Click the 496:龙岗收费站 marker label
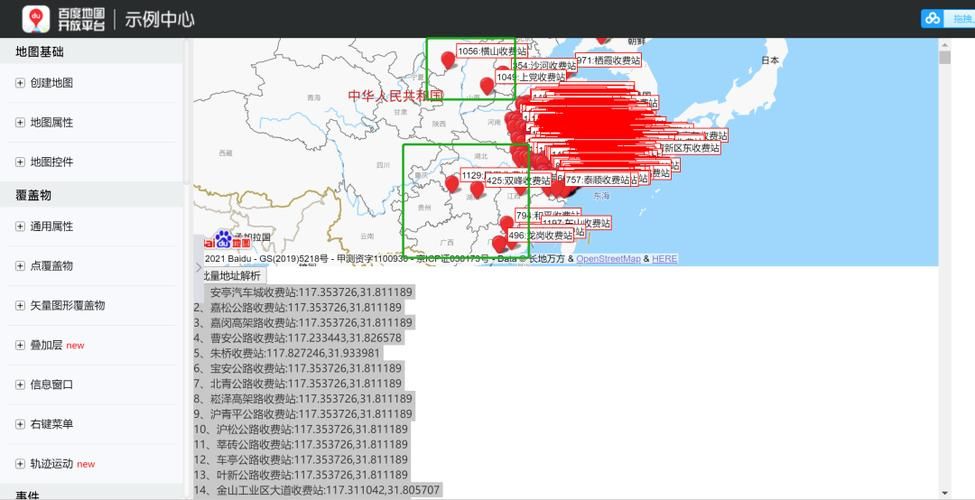975x500 pixels. (x=540, y=236)
